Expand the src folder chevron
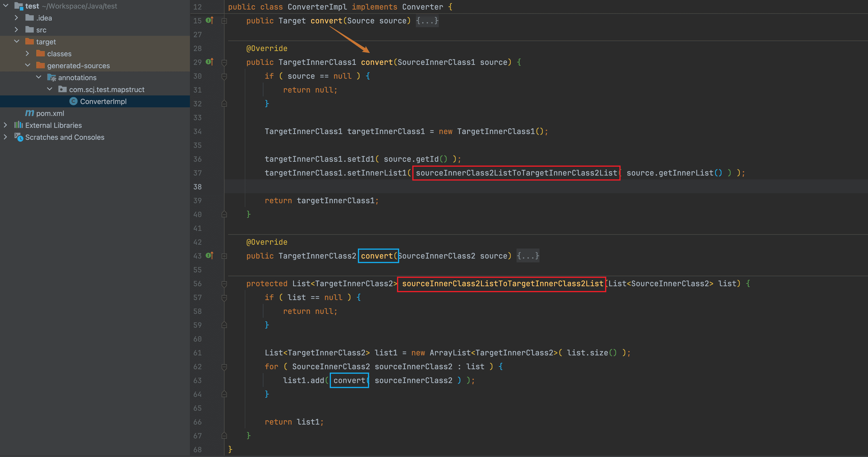Screen dimensions: 868x457 point(16,30)
